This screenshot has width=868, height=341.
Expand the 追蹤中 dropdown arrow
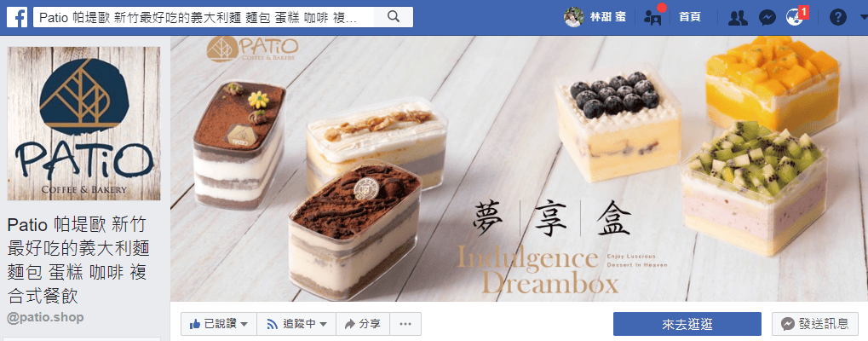point(324,324)
